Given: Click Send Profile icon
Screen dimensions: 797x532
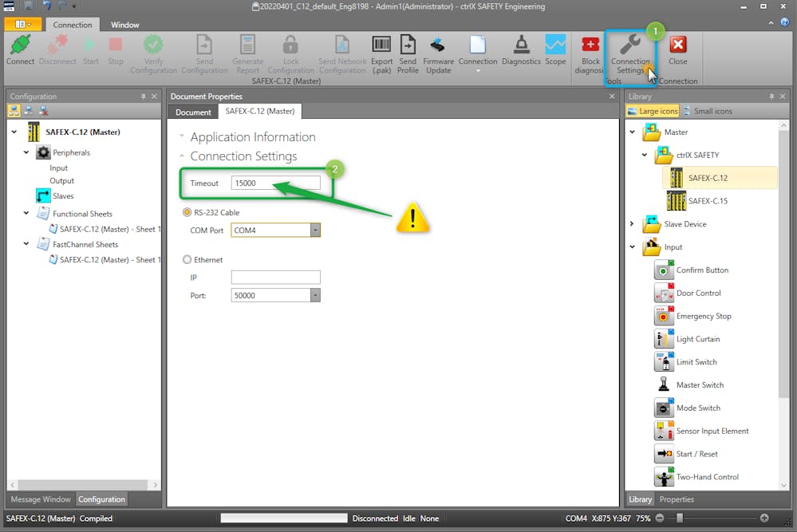Looking at the screenshot, I should [x=408, y=45].
